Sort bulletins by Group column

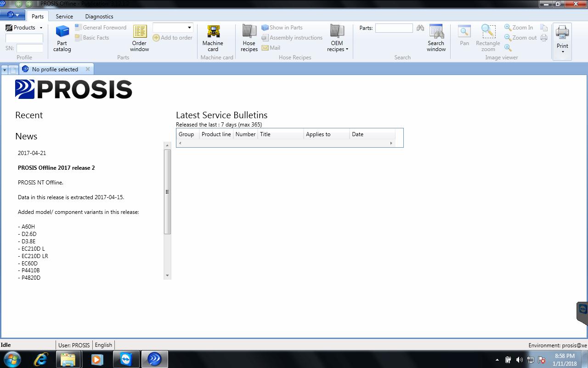[x=187, y=134]
